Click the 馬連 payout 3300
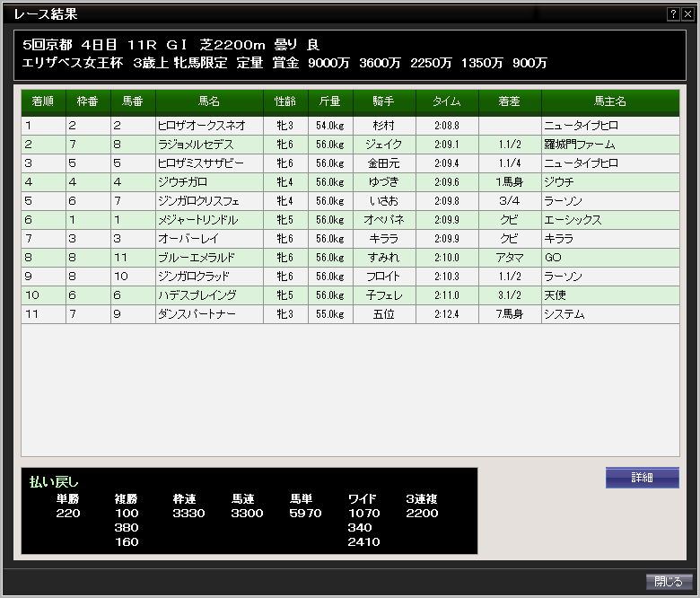The height and width of the screenshot is (598, 700). [x=248, y=513]
